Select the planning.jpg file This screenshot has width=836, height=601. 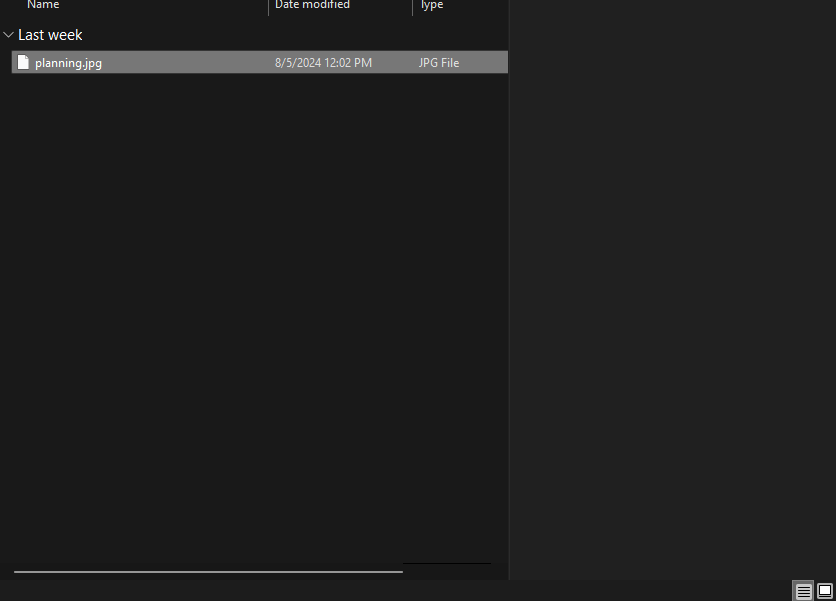click(260, 62)
